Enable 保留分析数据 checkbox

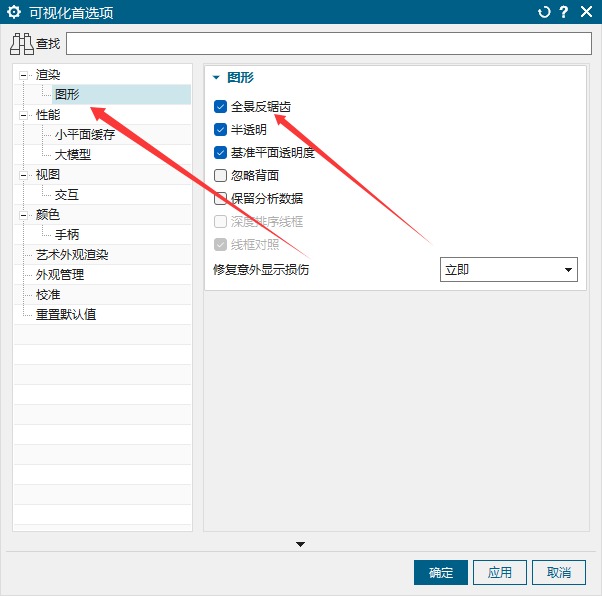point(220,199)
